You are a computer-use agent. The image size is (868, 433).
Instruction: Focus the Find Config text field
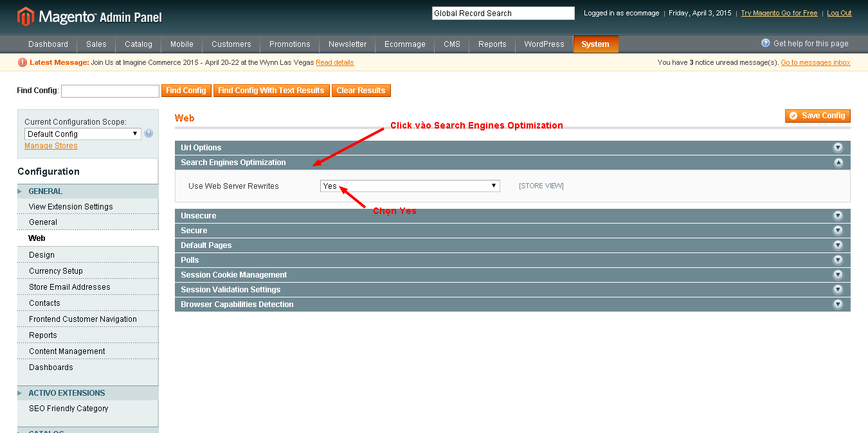tap(110, 91)
